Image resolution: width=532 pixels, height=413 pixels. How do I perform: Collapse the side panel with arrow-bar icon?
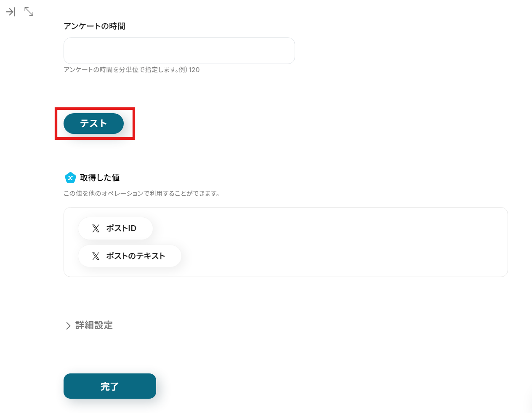(x=11, y=12)
